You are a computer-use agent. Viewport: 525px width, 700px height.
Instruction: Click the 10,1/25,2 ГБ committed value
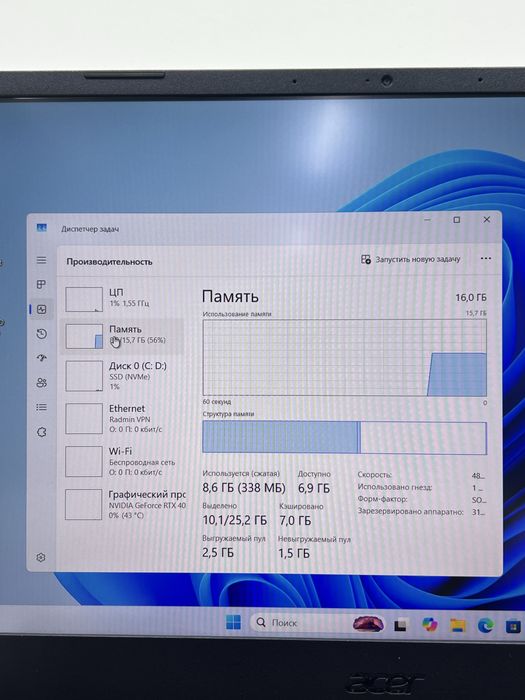click(x=234, y=520)
